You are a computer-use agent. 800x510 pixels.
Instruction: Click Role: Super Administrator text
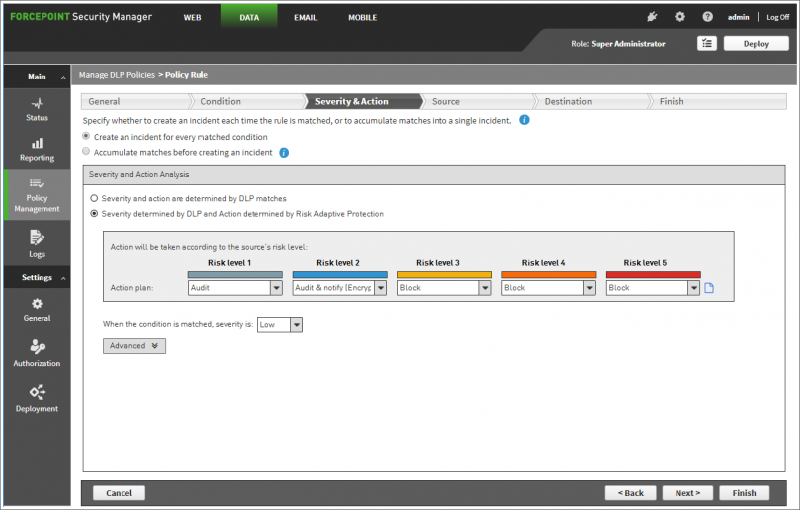click(x=618, y=44)
